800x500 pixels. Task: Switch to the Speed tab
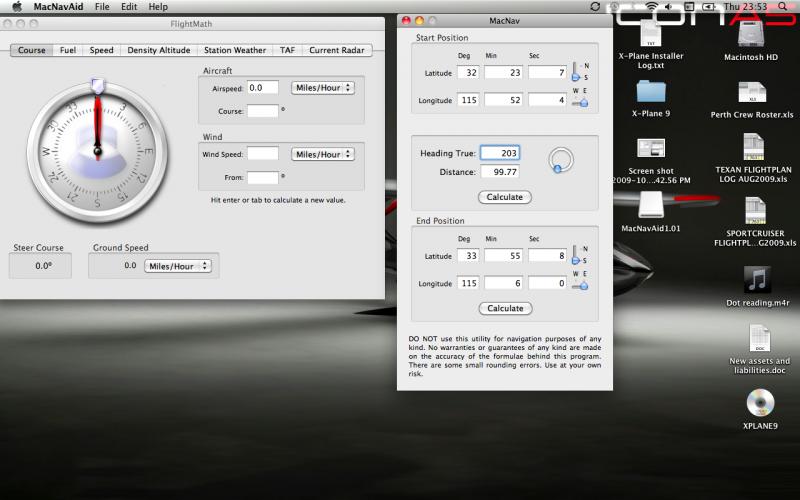pyautogui.click(x=102, y=50)
